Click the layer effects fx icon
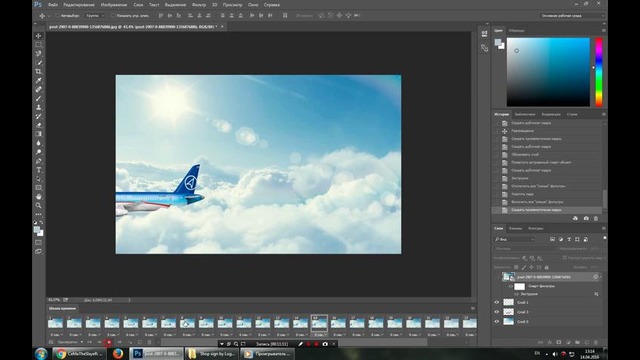Image resolution: width=640 pixels, height=360 pixels. (549, 342)
